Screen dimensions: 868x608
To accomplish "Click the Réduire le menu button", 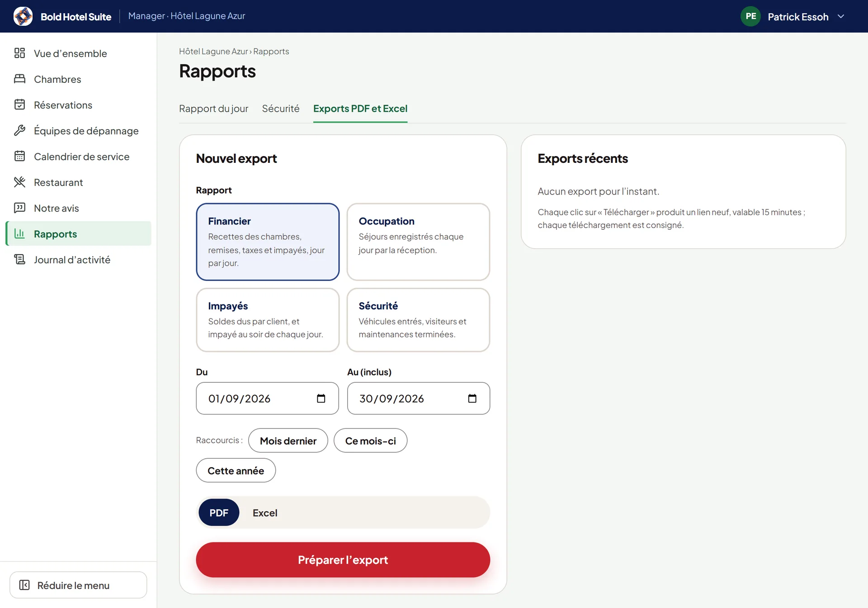I will pos(78,585).
